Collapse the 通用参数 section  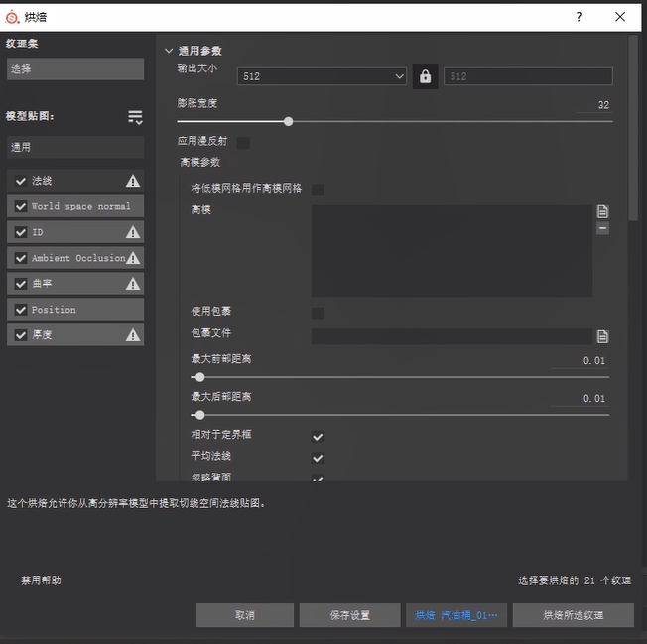169,51
